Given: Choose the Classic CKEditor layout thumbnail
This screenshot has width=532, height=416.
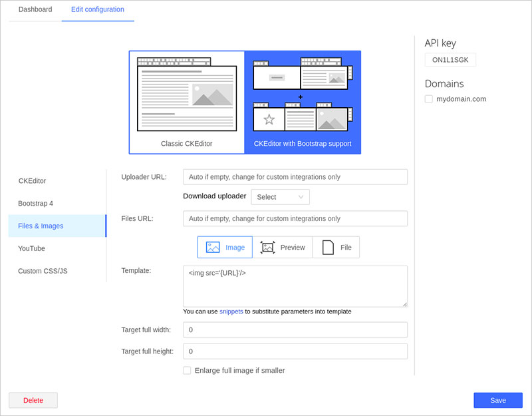Looking at the screenshot, I should pos(187,103).
